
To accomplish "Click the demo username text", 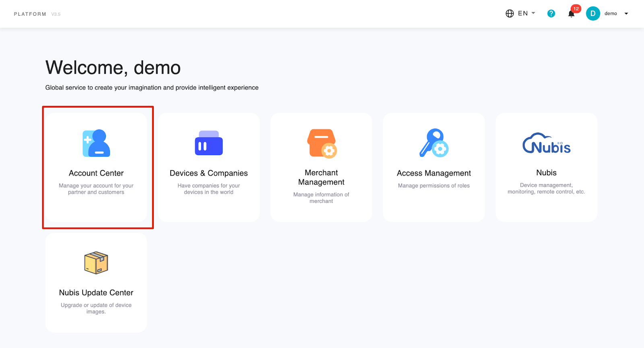I will click(x=611, y=14).
